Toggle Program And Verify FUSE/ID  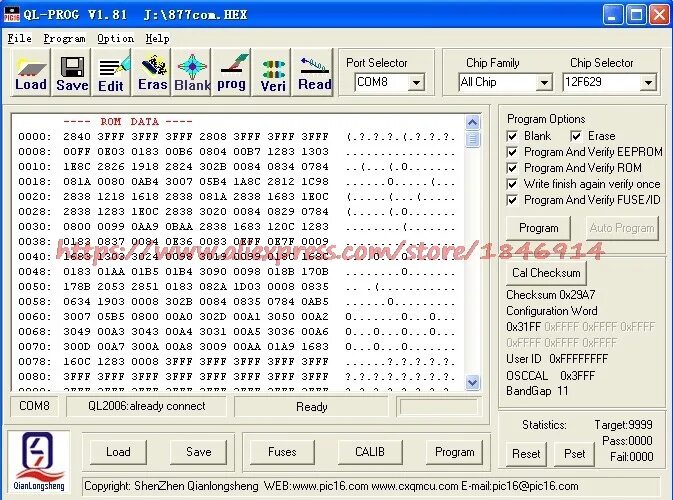pyautogui.click(x=512, y=200)
